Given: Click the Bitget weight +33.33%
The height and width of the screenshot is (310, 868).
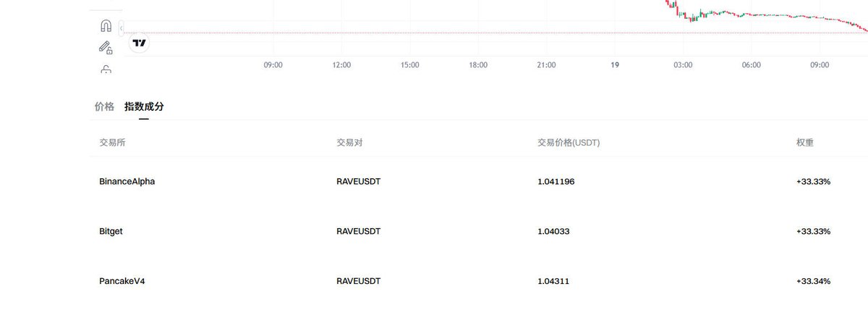Looking at the screenshot, I should 813,231.
